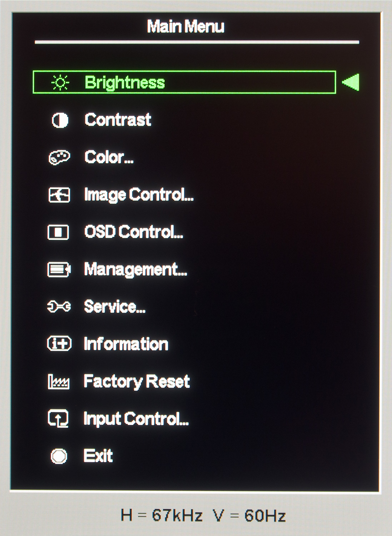Click the Service wrench icon
Image resolution: width=392 pixels, height=536 pixels.
[x=59, y=307]
